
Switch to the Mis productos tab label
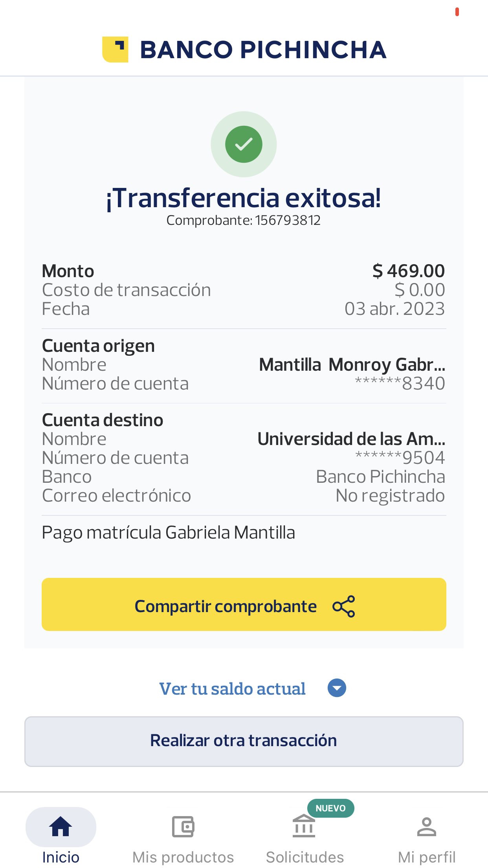[183, 857]
